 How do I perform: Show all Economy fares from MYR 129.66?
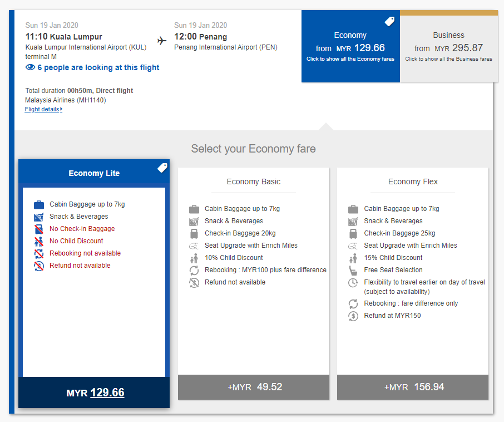click(350, 47)
